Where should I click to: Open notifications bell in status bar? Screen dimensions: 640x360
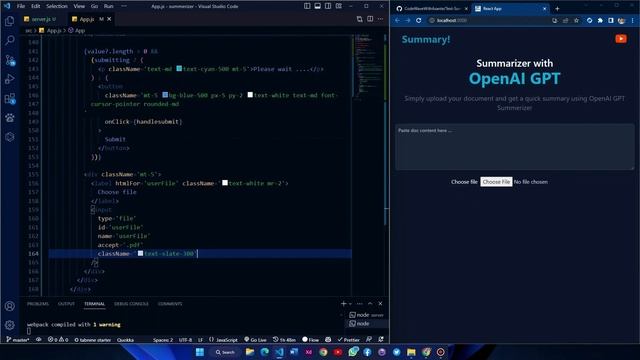(381, 340)
